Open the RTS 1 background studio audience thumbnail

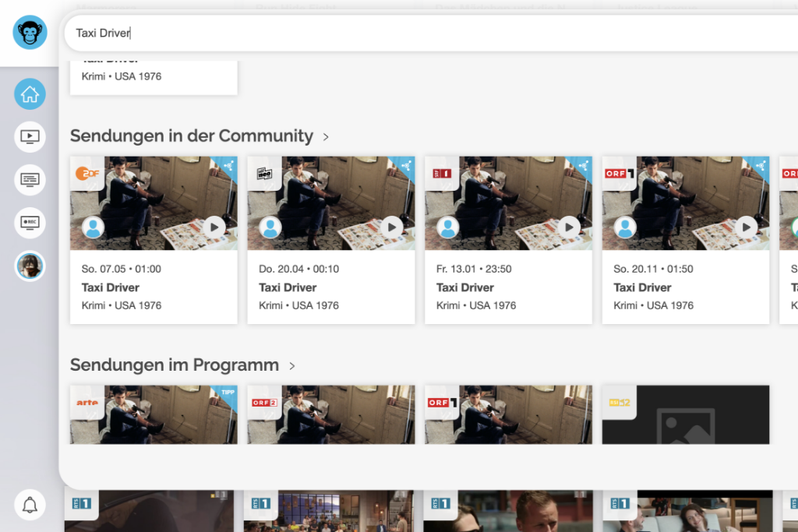pos(329,511)
